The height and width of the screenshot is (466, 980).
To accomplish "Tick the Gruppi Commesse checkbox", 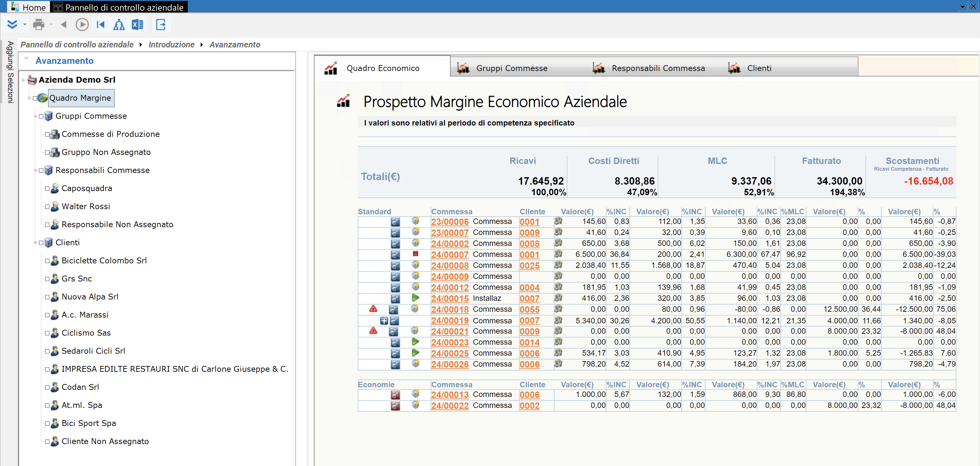I will pos(41,116).
